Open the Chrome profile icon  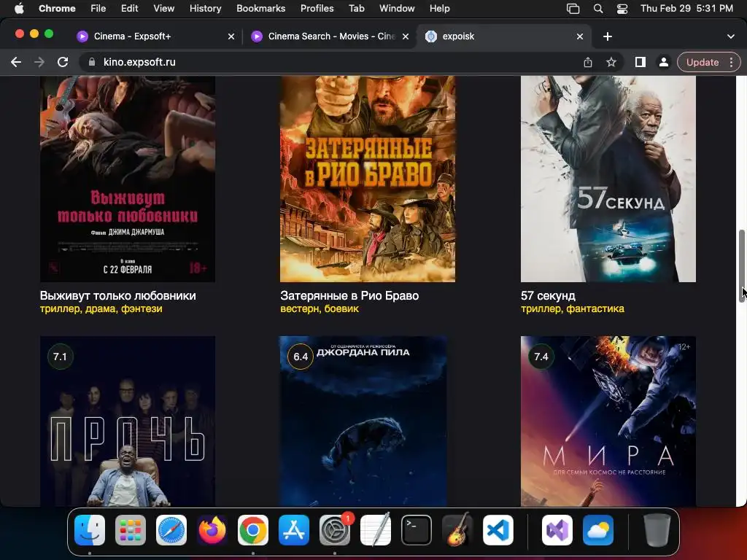(664, 63)
